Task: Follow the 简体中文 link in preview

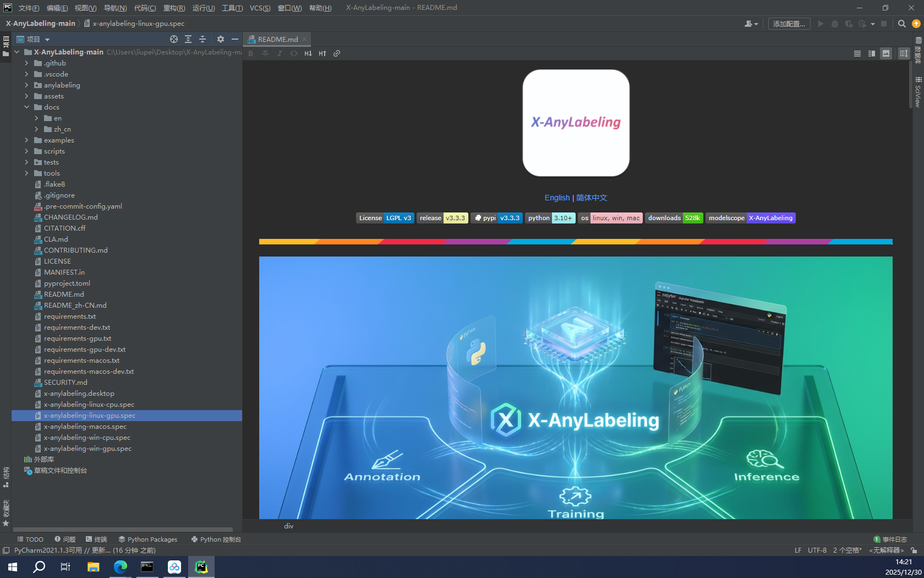Action: (x=592, y=198)
